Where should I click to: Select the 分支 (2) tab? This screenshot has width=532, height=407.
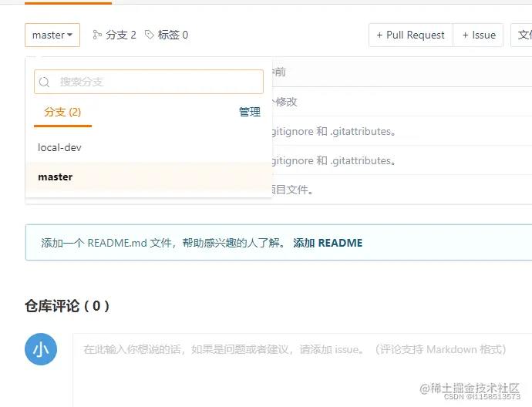(x=62, y=113)
